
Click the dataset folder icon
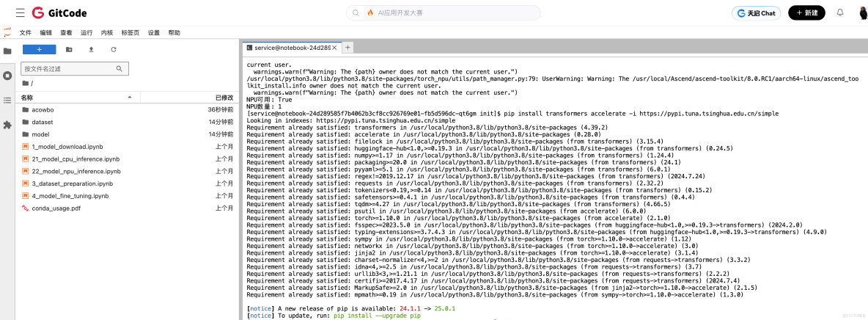point(26,122)
